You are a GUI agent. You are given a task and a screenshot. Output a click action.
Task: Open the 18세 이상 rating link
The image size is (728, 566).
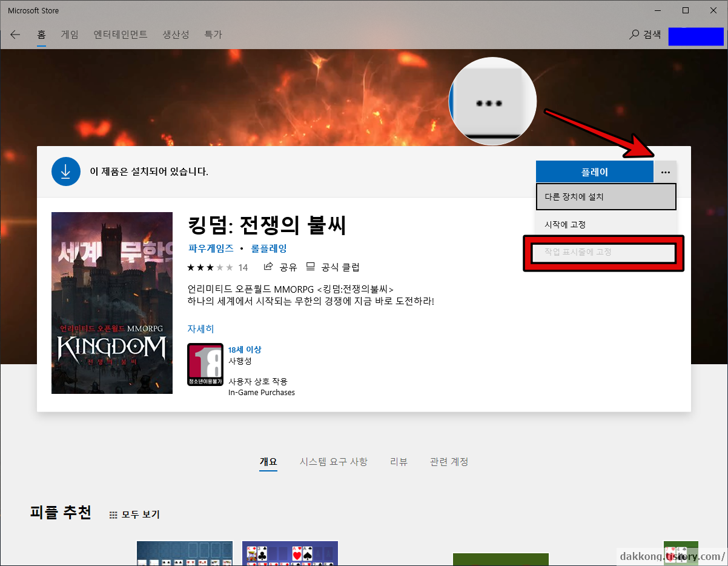click(x=245, y=350)
